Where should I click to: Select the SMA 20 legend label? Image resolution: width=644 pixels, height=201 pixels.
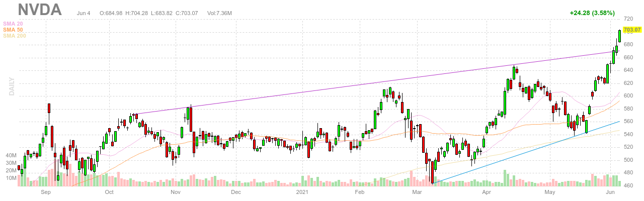click(x=13, y=24)
